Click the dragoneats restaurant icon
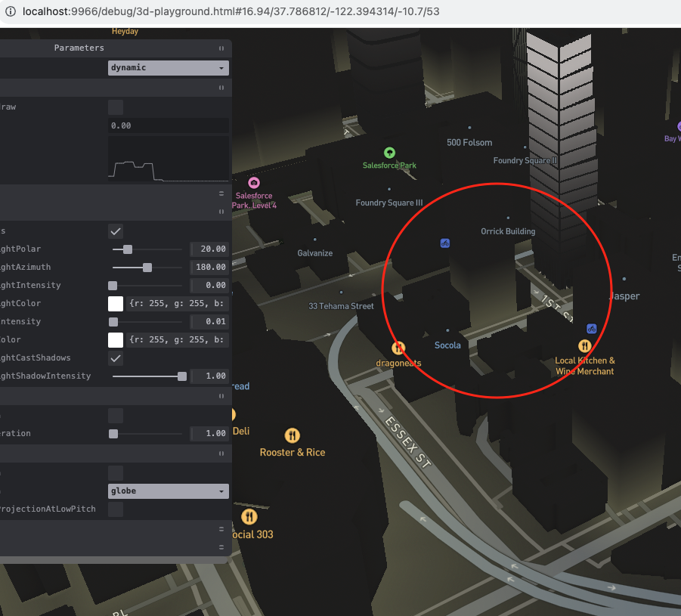 (x=398, y=348)
